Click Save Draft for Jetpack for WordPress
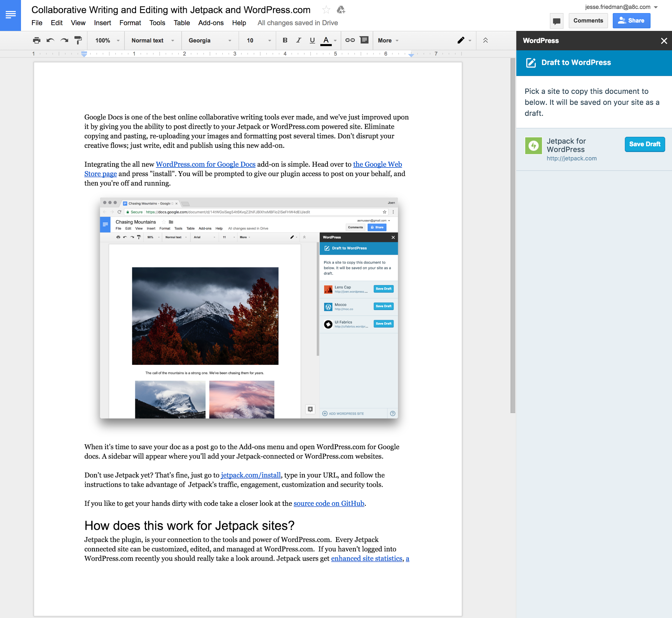This screenshot has height=618, width=672. click(645, 144)
